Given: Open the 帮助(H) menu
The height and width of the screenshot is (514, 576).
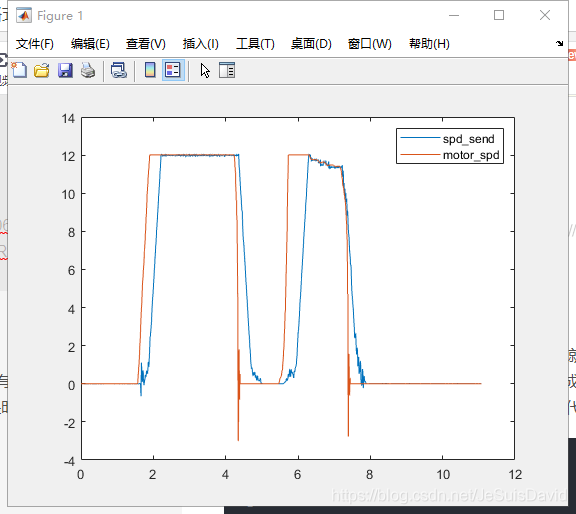Looking at the screenshot, I should coord(429,44).
